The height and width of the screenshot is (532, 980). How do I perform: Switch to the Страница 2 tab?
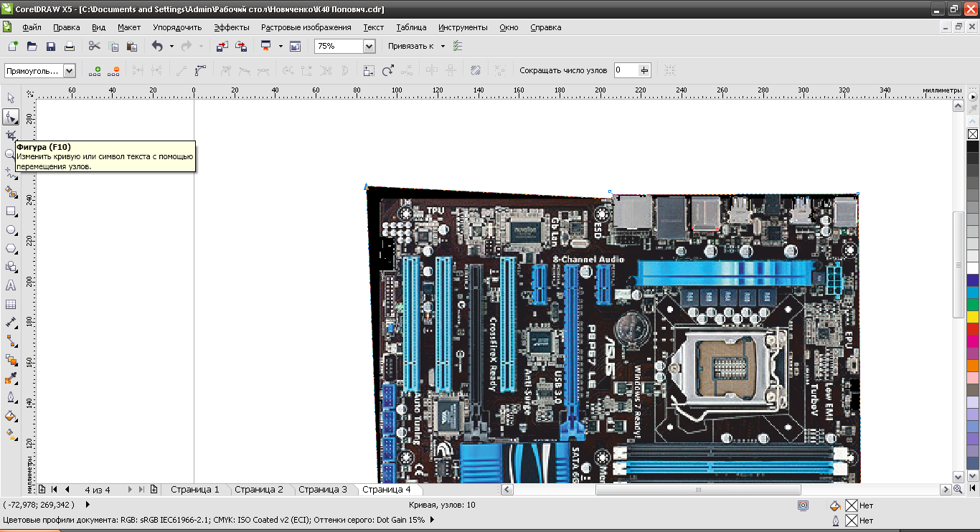pyautogui.click(x=259, y=490)
